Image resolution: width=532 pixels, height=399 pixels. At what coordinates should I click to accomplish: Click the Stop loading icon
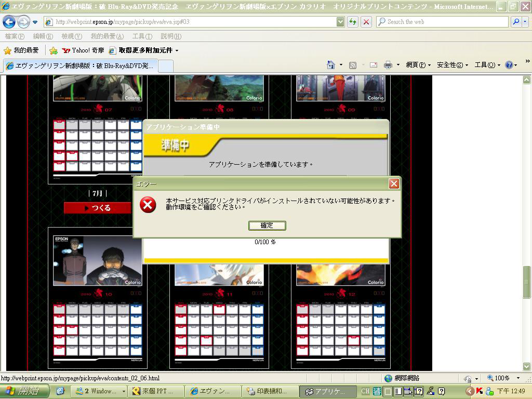coord(366,22)
